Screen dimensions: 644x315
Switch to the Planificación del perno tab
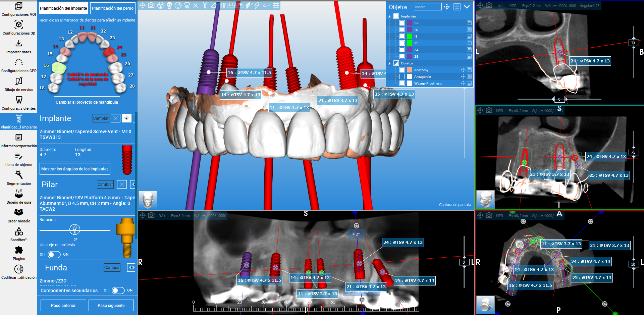(x=113, y=8)
